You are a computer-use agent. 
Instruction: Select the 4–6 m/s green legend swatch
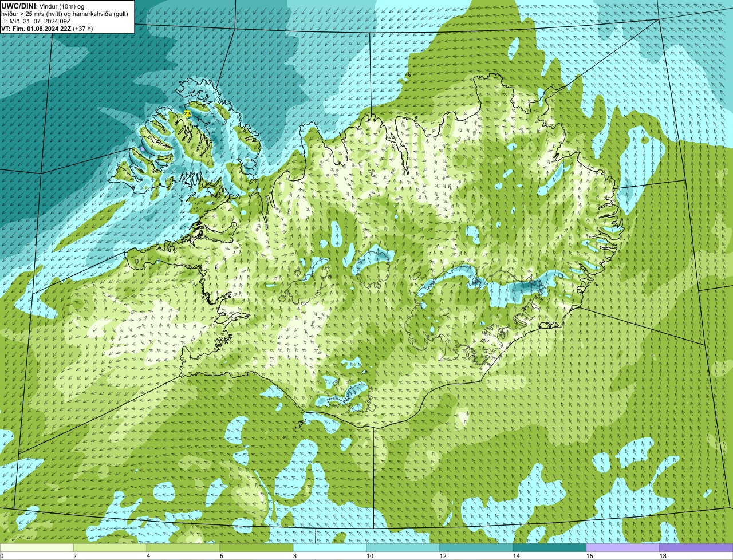(x=183, y=548)
